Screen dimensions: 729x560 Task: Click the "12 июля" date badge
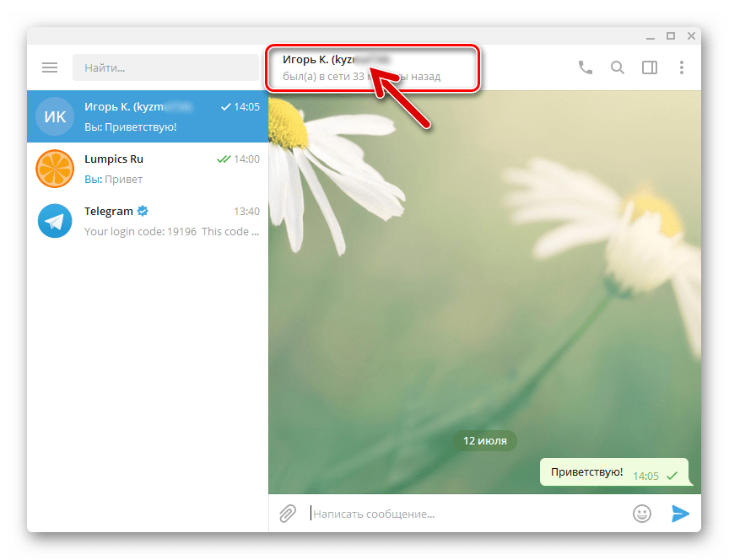pyautogui.click(x=484, y=440)
